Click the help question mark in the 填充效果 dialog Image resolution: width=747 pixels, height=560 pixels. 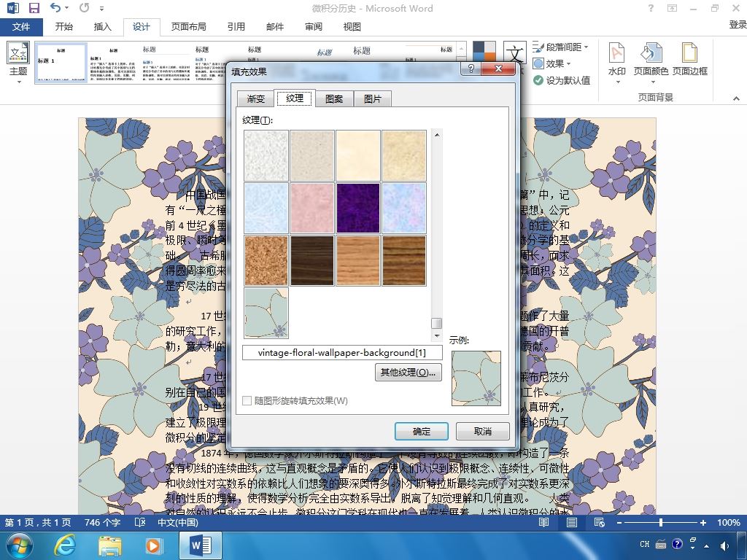pos(471,69)
